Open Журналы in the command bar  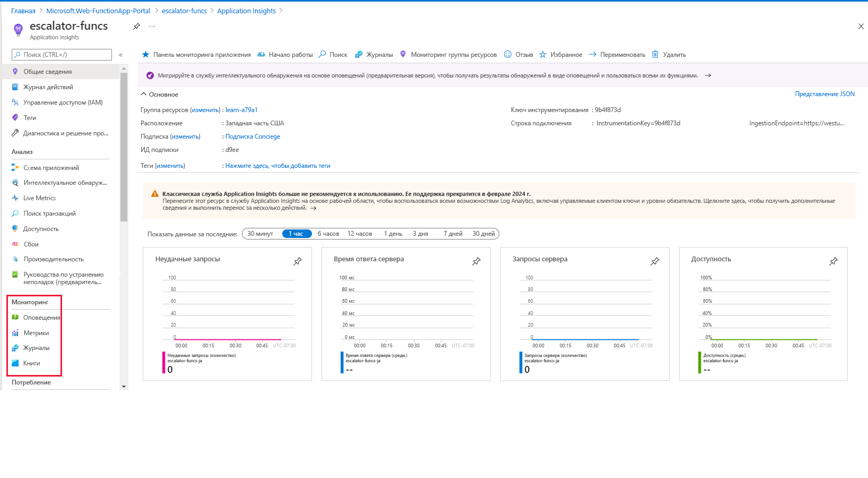pos(374,55)
